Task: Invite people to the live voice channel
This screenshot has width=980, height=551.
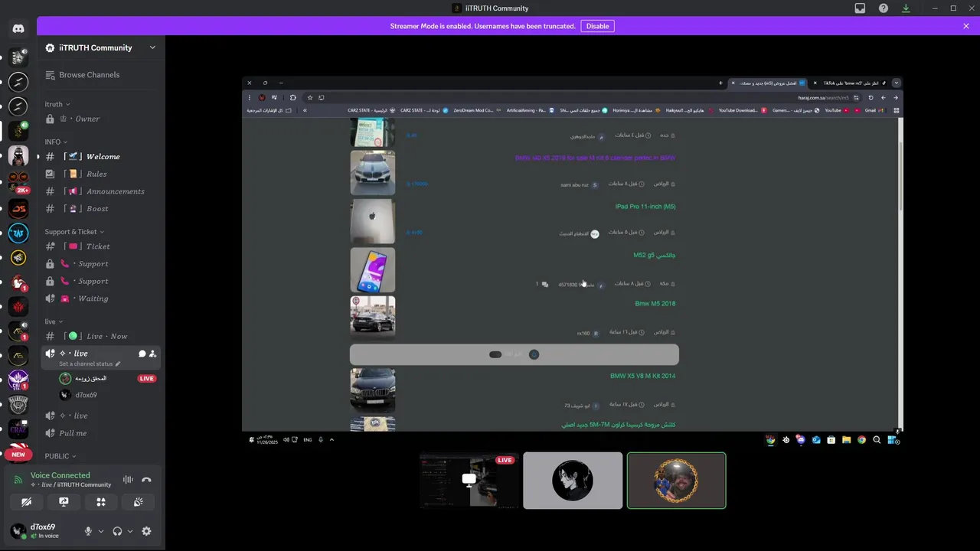Action: click(x=152, y=354)
